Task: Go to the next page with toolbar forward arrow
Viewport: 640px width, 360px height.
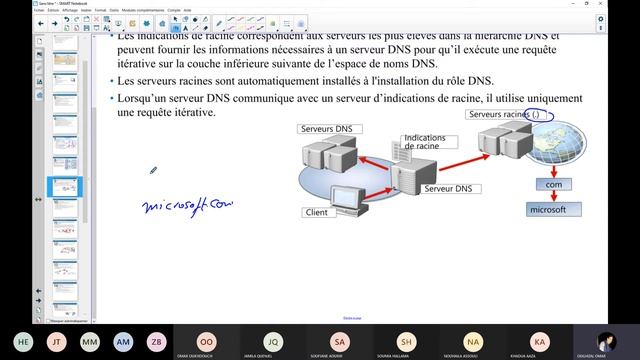Action: (54, 24)
